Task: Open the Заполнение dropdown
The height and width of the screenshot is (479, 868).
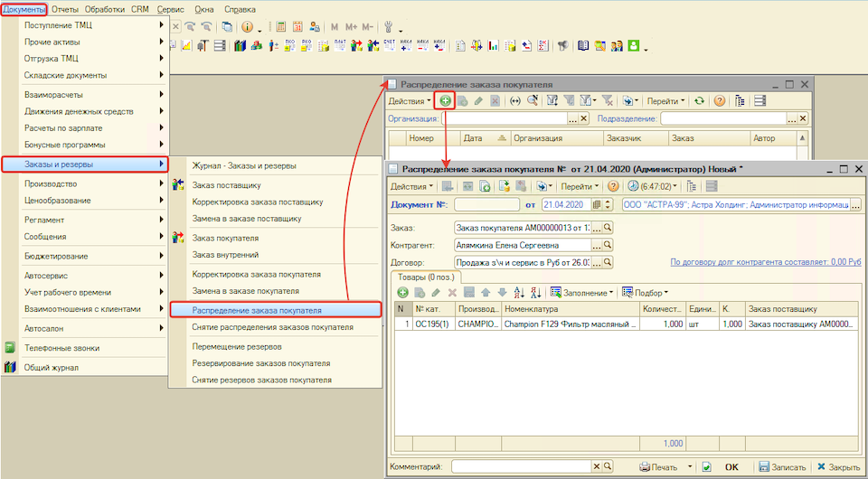Action: (x=581, y=293)
